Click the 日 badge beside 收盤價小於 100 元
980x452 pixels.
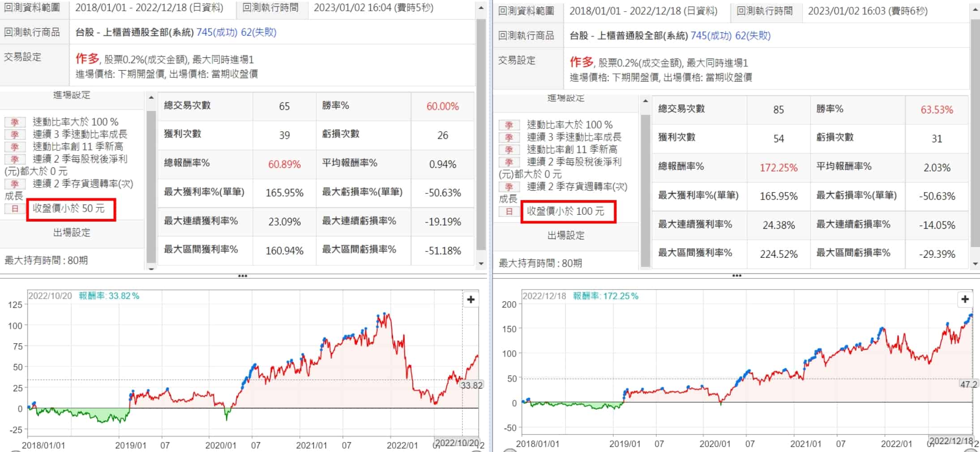tap(509, 211)
